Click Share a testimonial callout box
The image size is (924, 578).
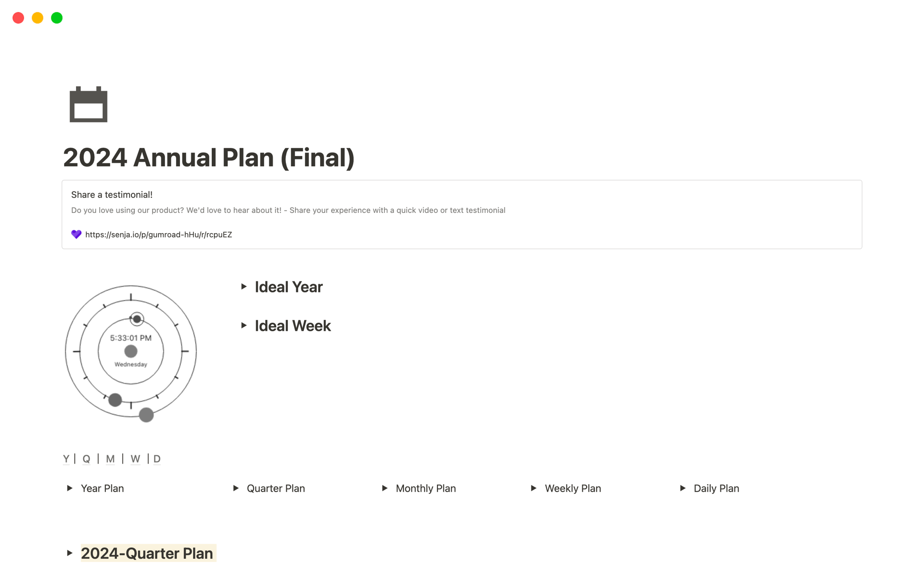(462, 214)
